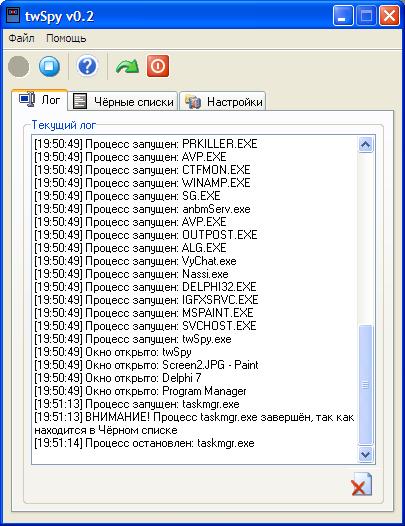The width and height of the screenshot is (405, 526).
Task: Click the 'Процесс запущен: taskmgr.exe' line
Action: [137, 404]
